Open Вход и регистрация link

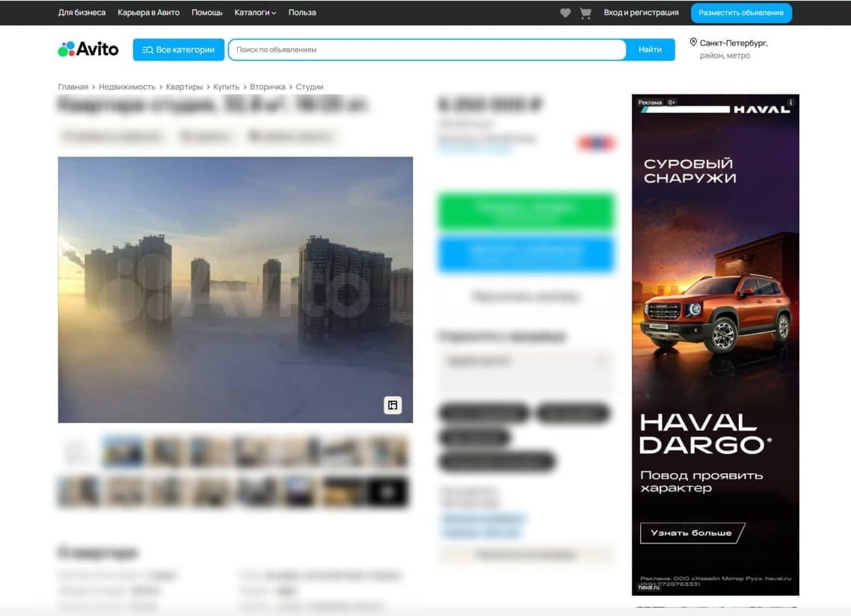(641, 13)
